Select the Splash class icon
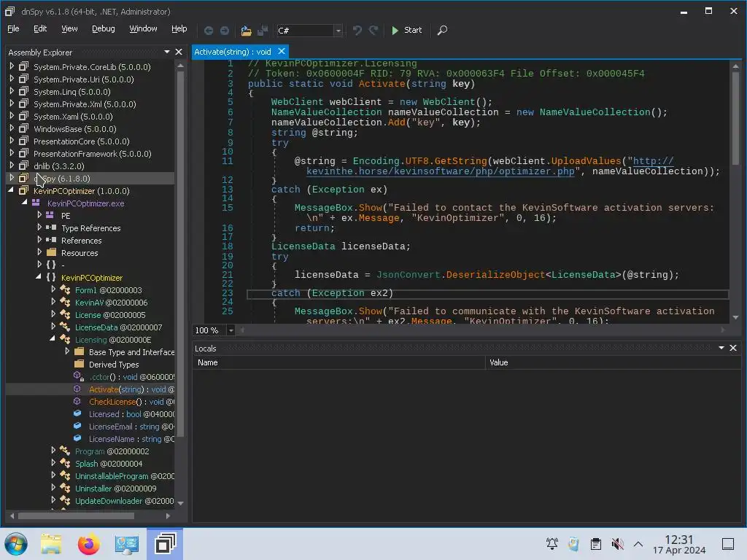This screenshot has height=560, width=747. tap(65, 463)
